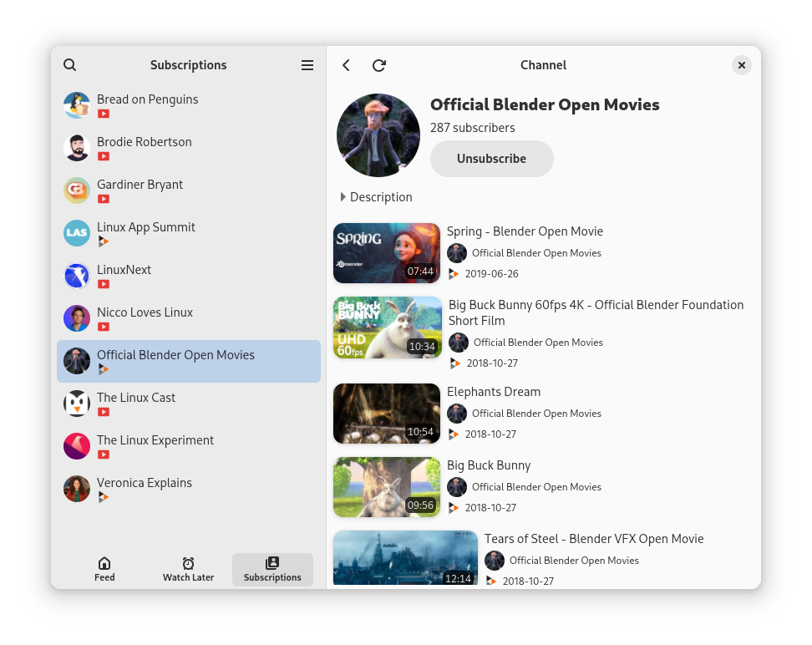
Task: Select Official Blender Open Movies in sidebar
Action: coord(189,361)
